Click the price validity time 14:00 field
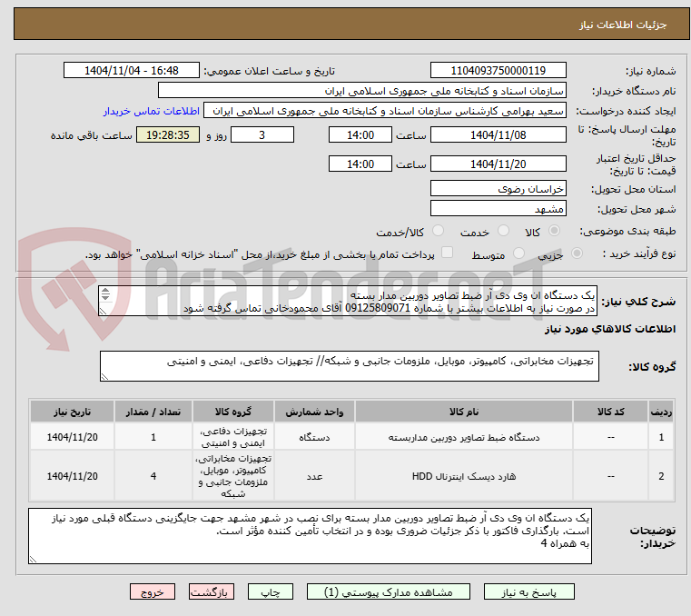Viewport: 691px width, 616px height. (x=360, y=164)
